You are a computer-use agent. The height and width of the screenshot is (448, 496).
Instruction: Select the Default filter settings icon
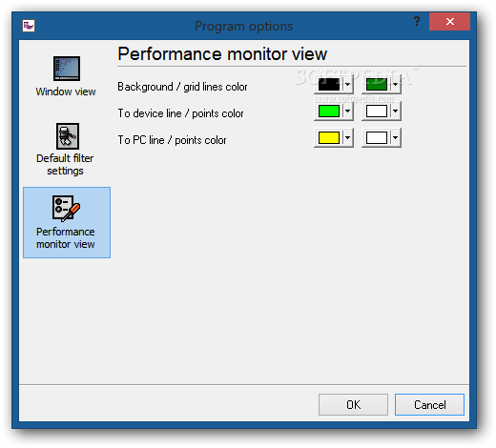click(68, 136)
